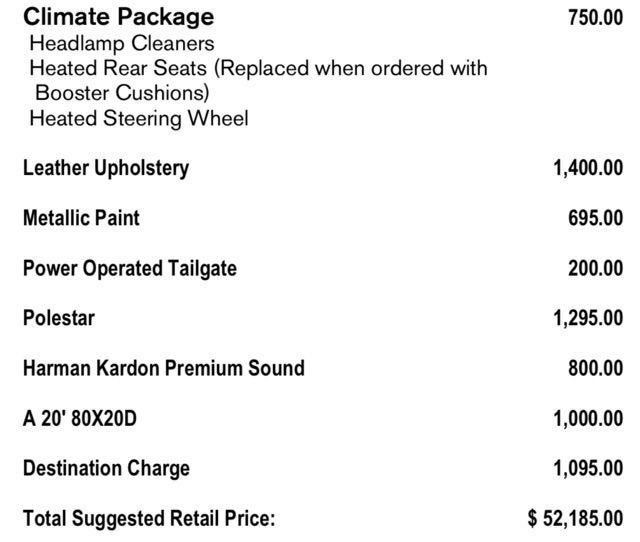Viewport: 640px width, 542px height.
Task: Click the 800.00 Premium Sound price
Action: 595,368
